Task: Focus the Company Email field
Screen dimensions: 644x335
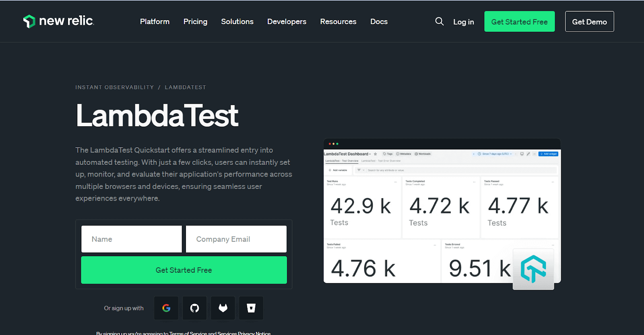Action: click(236, 239)
